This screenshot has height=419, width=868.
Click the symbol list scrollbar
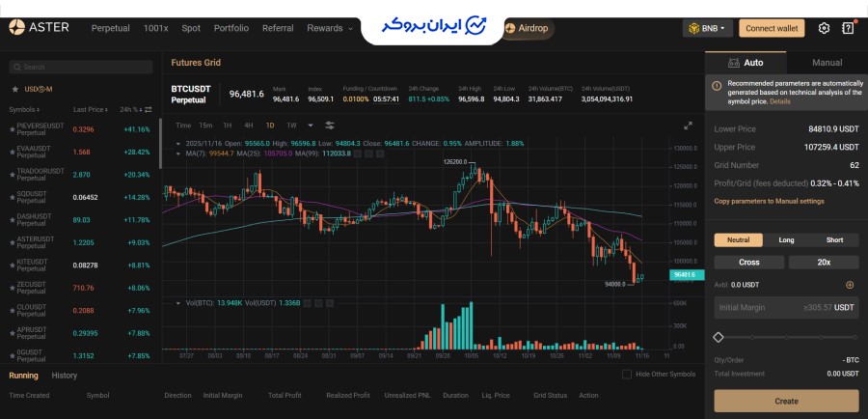pos(160,143)
